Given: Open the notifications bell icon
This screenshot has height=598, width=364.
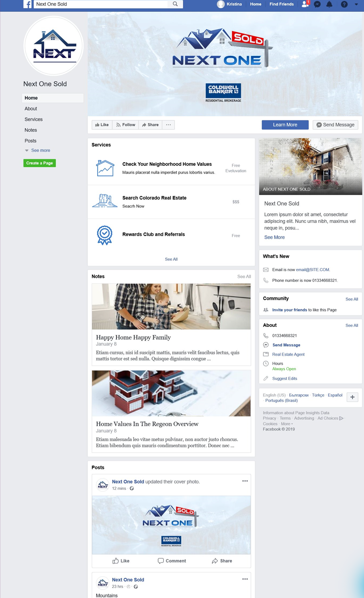Looking at the screenshot, I should point(329,4).
